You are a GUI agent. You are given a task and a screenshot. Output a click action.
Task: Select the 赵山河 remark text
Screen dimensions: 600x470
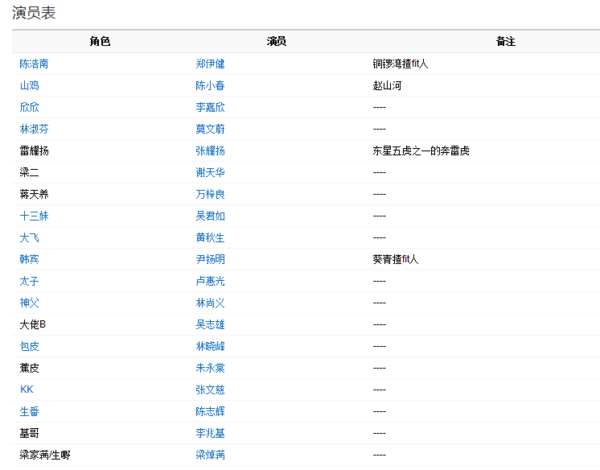[x=387, y=85]
